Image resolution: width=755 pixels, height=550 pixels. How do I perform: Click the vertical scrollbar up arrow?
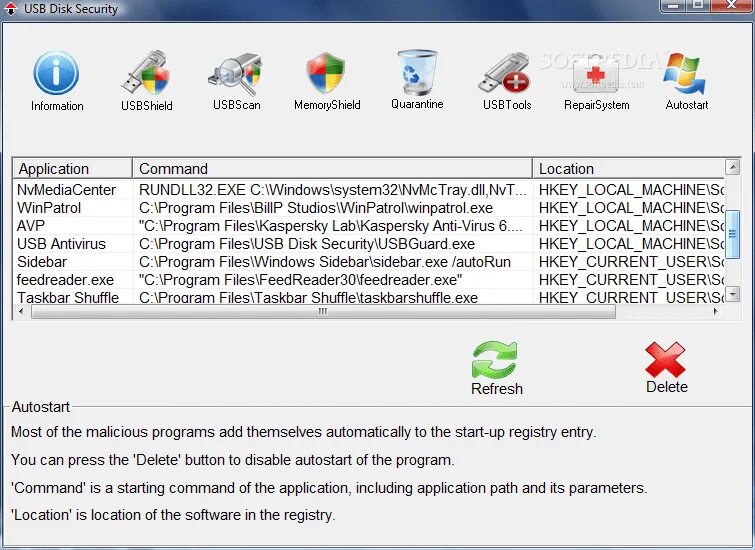[x=732, y=167]
